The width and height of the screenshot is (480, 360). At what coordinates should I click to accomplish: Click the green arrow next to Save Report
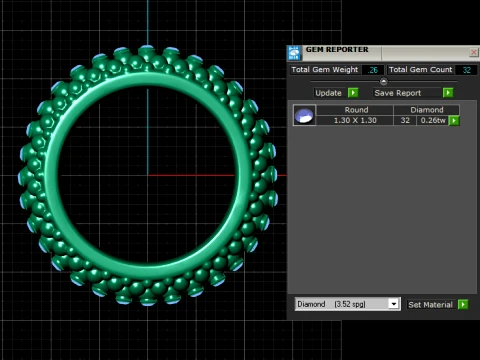pyautogui.click(x=448, y=93)
